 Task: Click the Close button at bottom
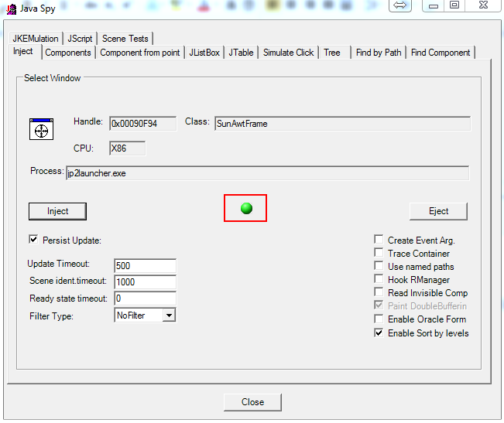252,402
